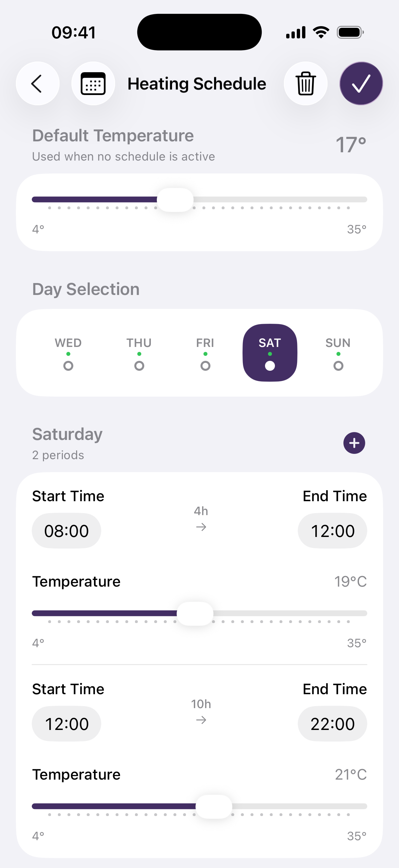
Task: Tap the battery status icon
Action: [x=350, y=32]
